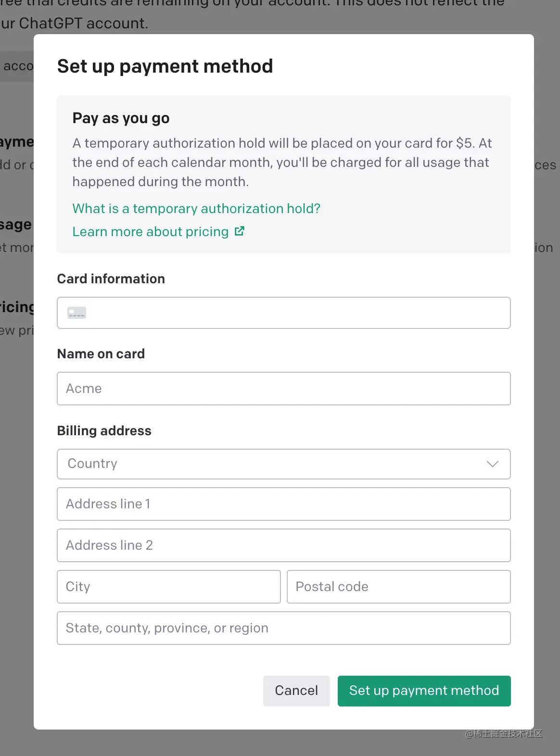Click the "Billing address" section label
This screenshot has height=756, width=560.
[x=104, y=431]
